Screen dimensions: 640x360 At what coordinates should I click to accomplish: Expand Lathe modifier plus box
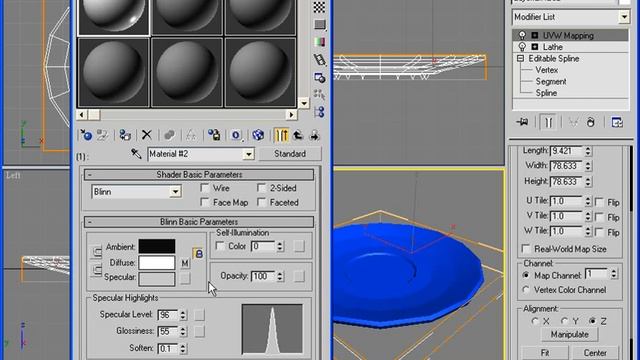(535, 47)
